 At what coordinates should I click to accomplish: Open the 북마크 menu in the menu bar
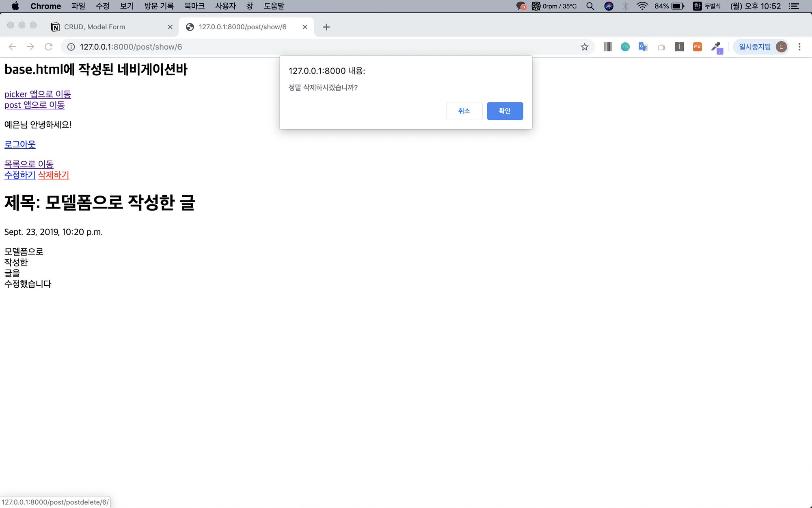pos(194,6)
